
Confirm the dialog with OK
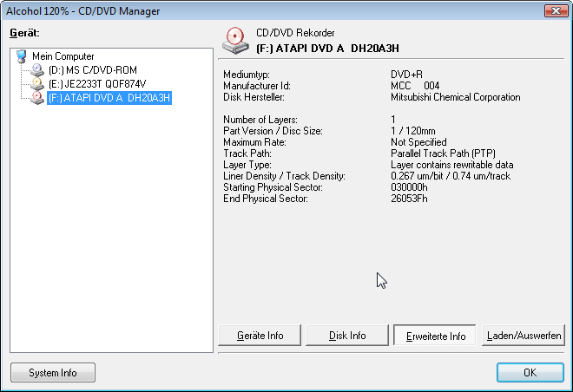coord(530,373)
